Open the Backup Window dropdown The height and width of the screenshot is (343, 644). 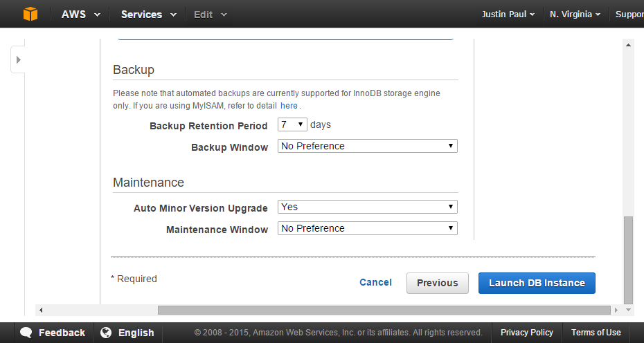(367, 146)
